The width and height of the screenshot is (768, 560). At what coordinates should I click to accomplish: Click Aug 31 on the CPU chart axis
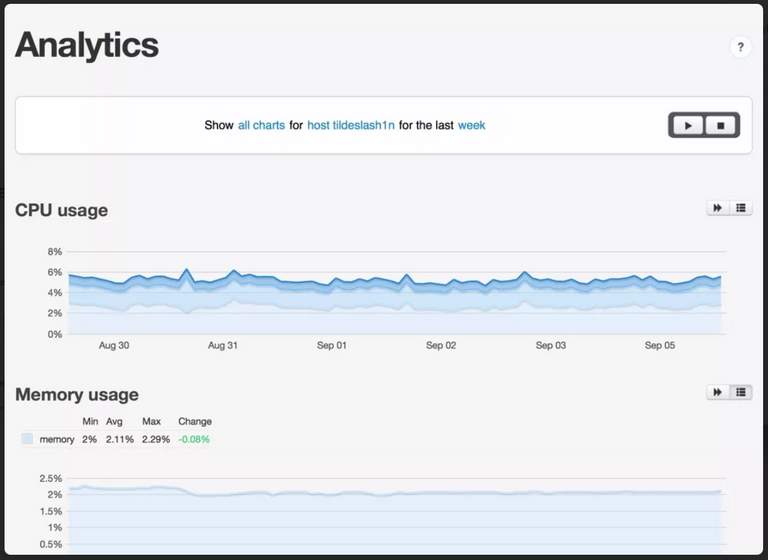(x=222, y=345)
